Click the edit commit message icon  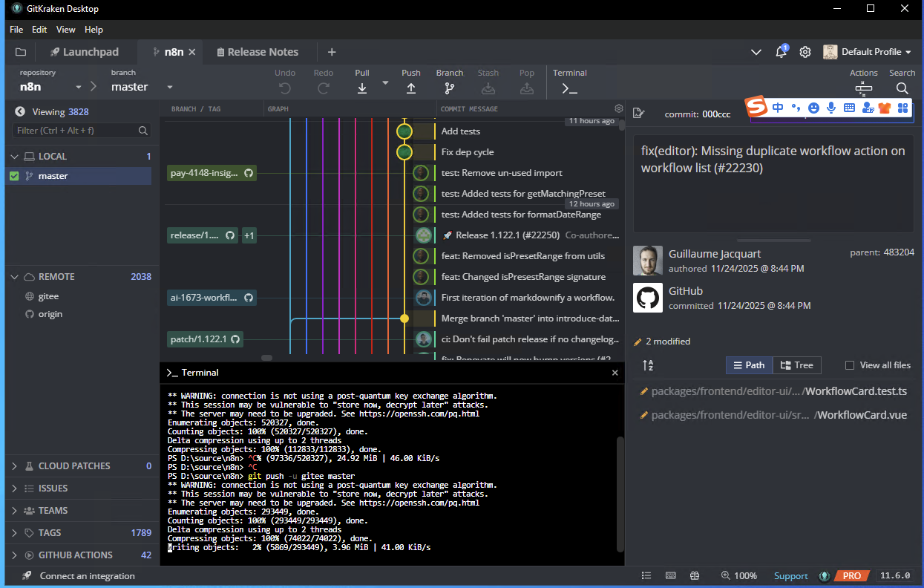click(638, 114)
